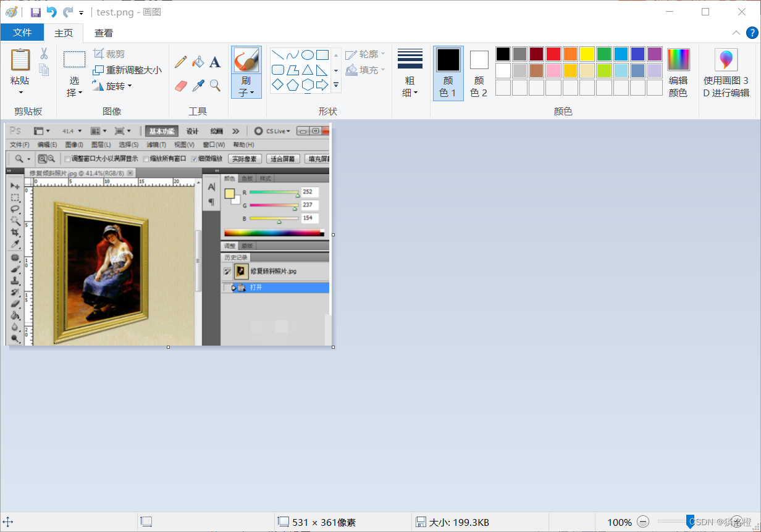Screen dimensions: 761x532
Task: Select the Oval shape
Action: click(x=308, y=54)
